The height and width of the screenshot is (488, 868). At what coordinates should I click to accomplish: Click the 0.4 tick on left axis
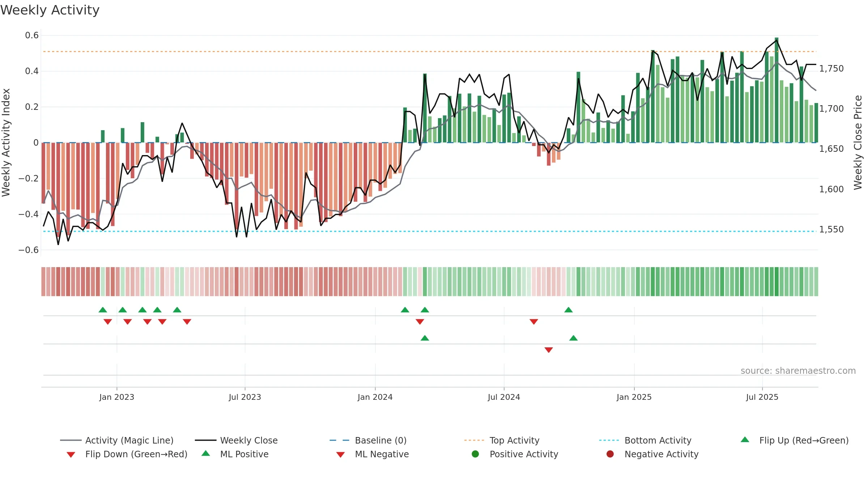click(x=32, y=71)
